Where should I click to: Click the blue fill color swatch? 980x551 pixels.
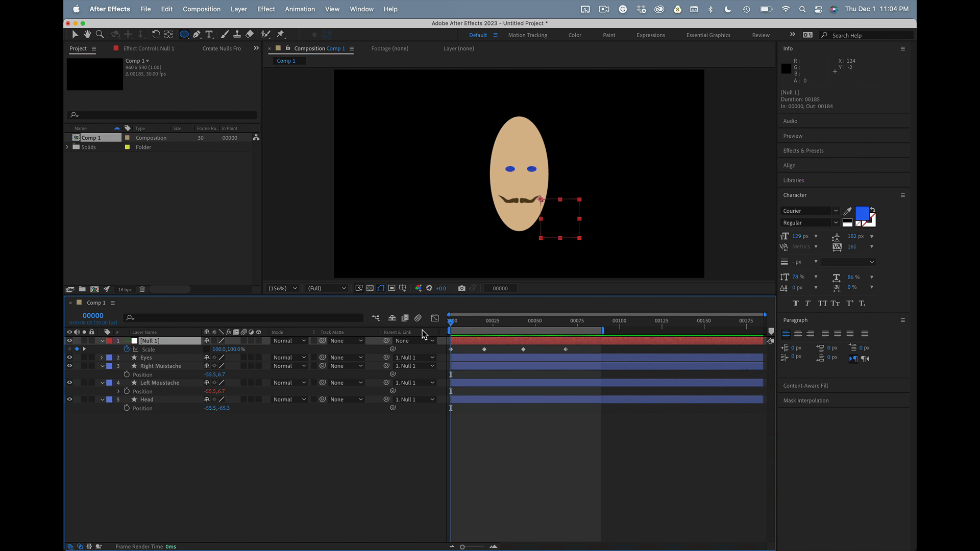click(x=862, y=213)
